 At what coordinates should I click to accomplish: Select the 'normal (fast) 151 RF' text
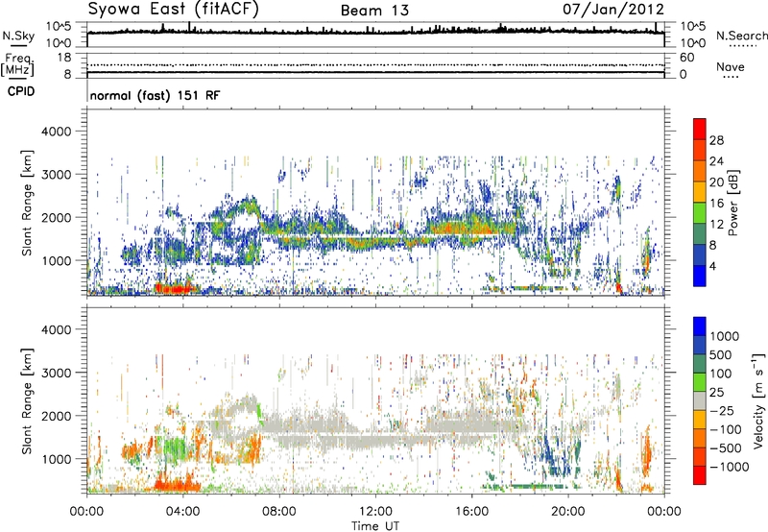coord(155,95)
